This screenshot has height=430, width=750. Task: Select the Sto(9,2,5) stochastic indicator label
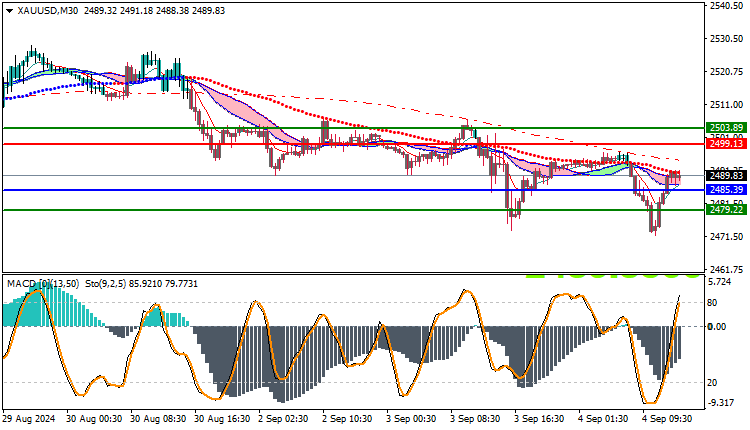tap(106, 284)
